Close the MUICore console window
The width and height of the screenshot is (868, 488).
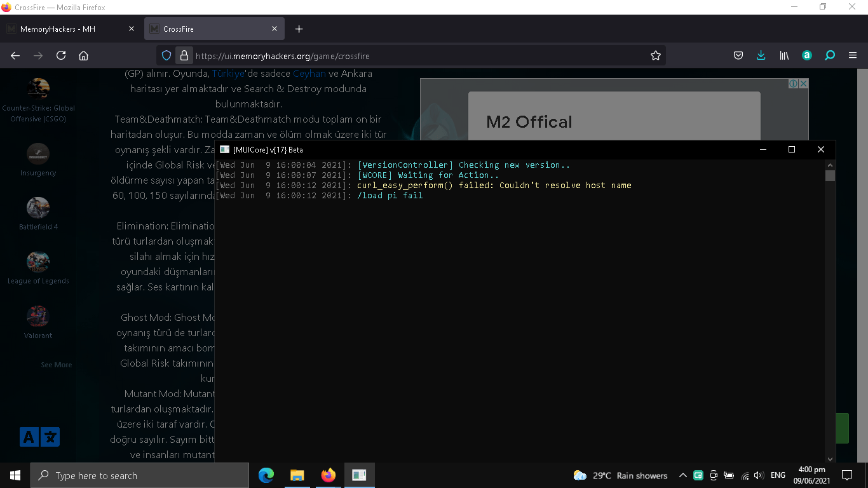(x=821, y=149)
